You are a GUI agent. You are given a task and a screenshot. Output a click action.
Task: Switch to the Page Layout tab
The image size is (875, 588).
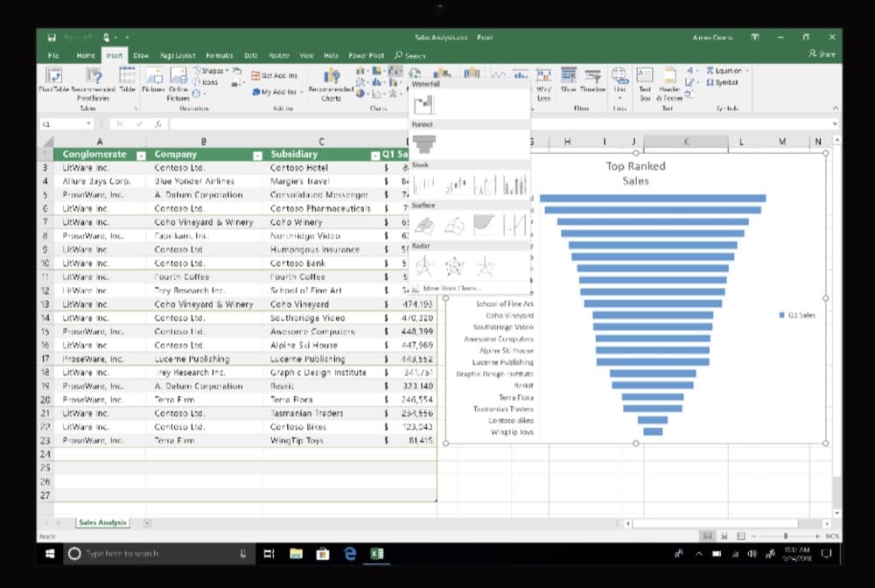click(178, 55)
